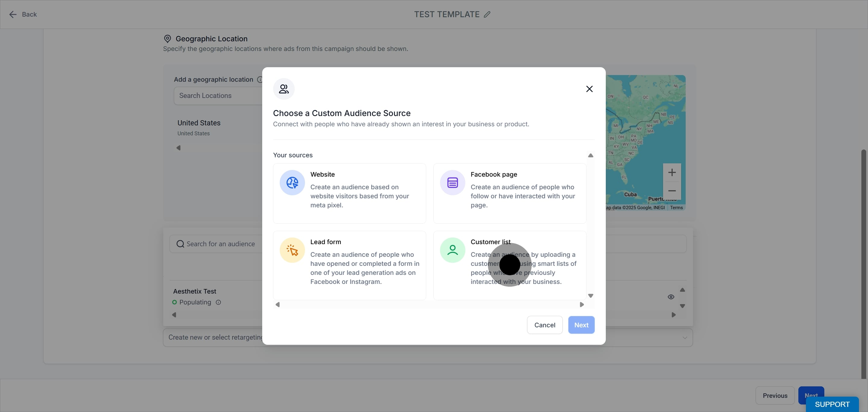The width and height of the screenshot is (868, 412).
Task: Open Create new or select retargeting dropdown
Action: point(428,338)
